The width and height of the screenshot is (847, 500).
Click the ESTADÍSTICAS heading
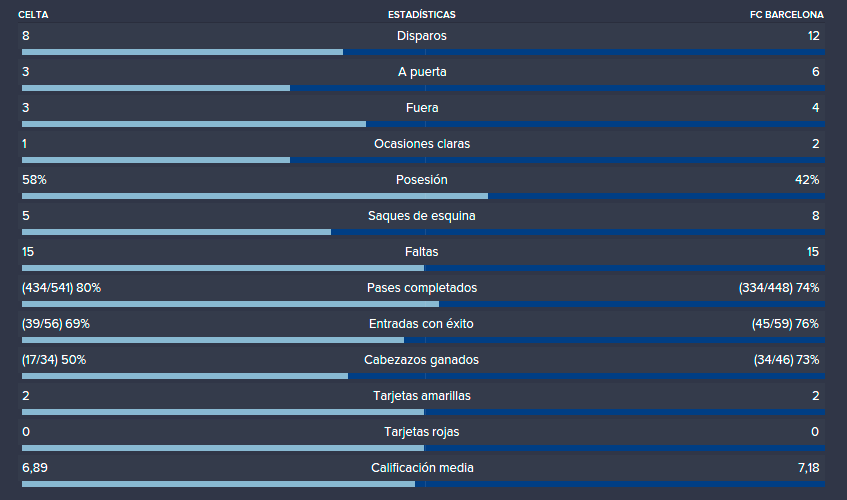(421, 15)
